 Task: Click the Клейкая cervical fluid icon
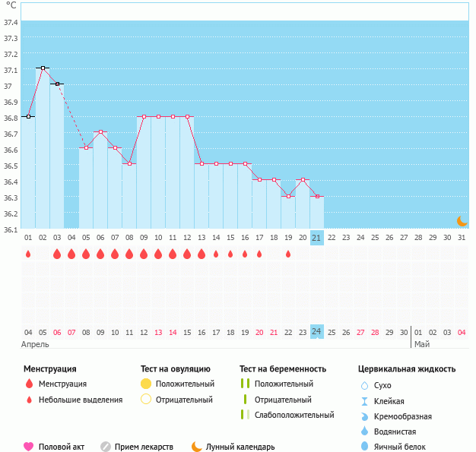click(x=364, y=401)
